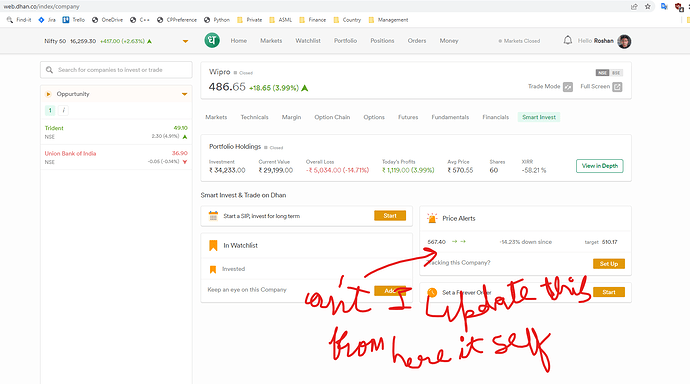Switch to the Technicals tab
Viewport: 690px width, 384px height.
(x=254, y=117)
